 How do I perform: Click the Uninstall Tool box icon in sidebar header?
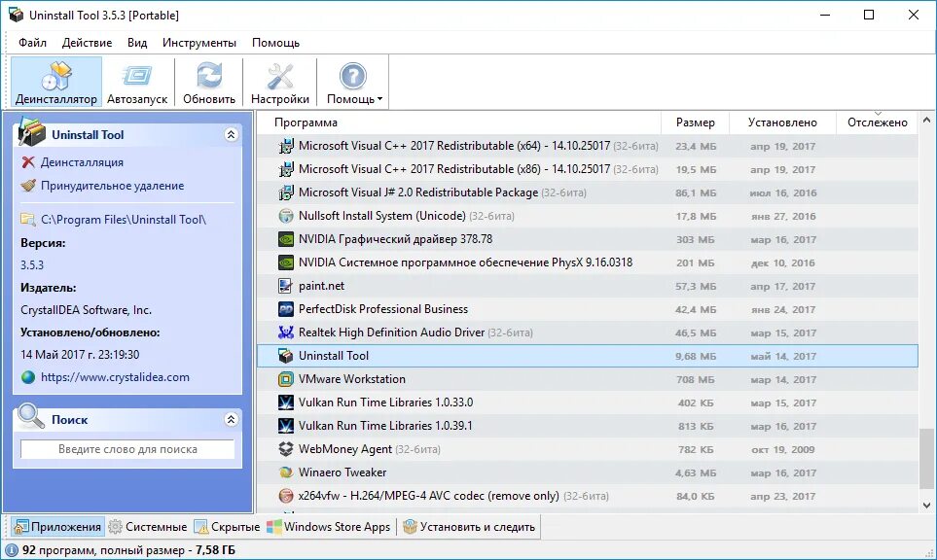(x=31, y=132)
